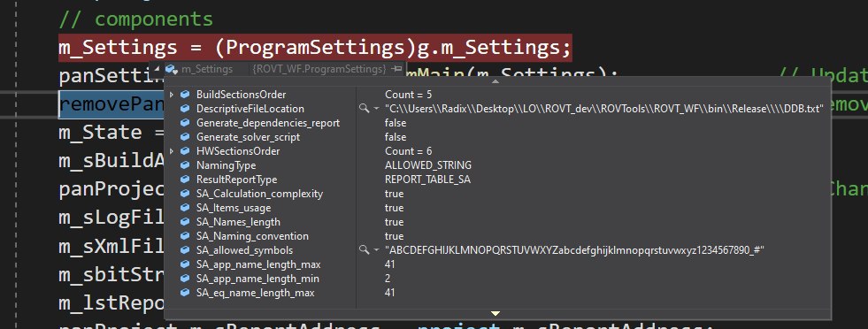Click the scroll-down arrow at datatip bottom
The image size is (868, 329).
pyautogui.click(x=495, y=313)
